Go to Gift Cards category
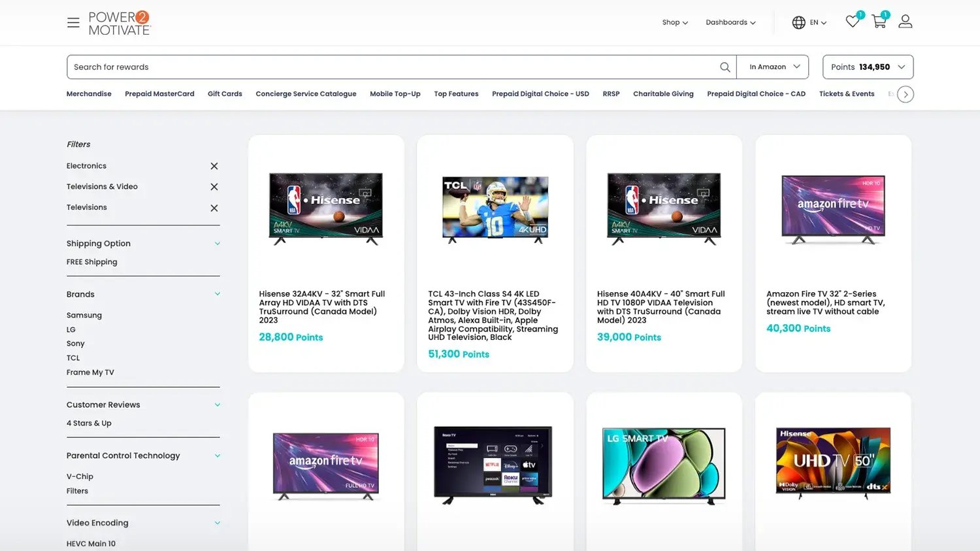This screenshot has height=551, width=980. click(225, 94)
